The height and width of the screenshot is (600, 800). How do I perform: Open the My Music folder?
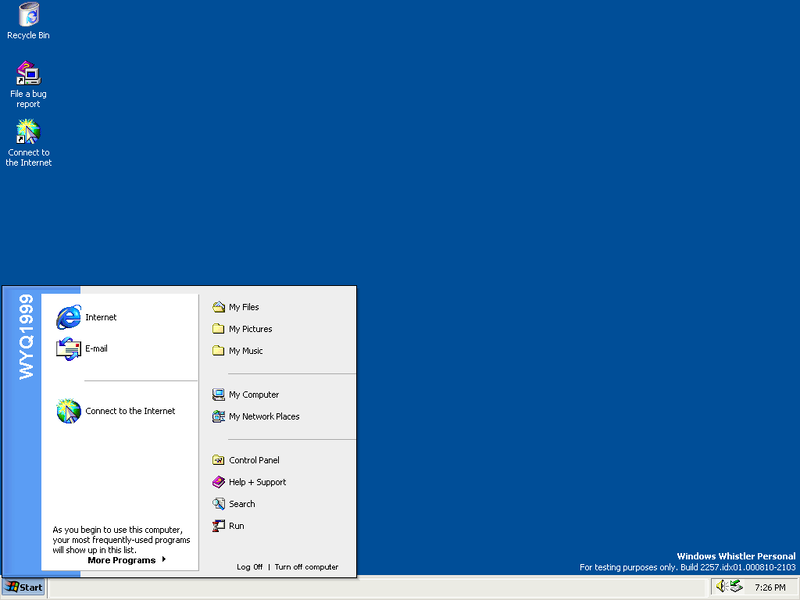click(246, 351)
